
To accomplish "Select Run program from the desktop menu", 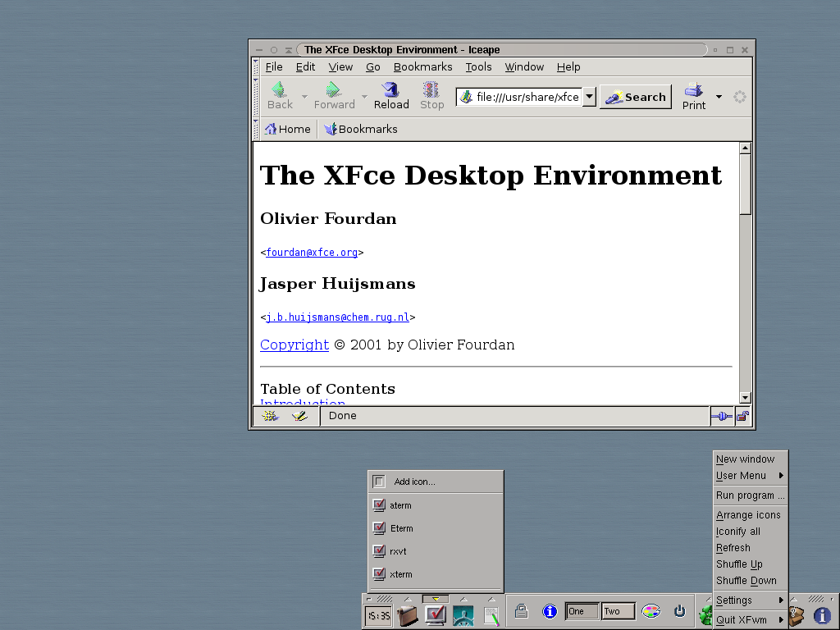I will tap(750, 495).
